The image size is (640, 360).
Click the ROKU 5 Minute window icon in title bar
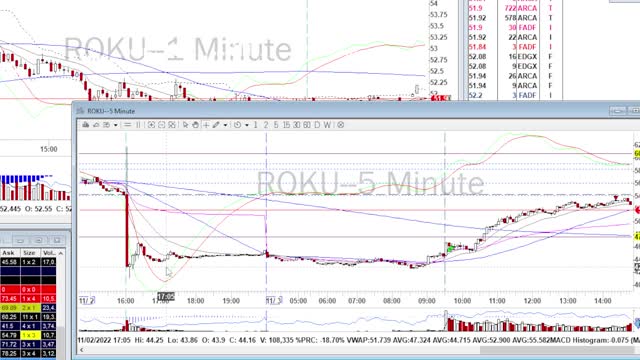click(80, 111)
